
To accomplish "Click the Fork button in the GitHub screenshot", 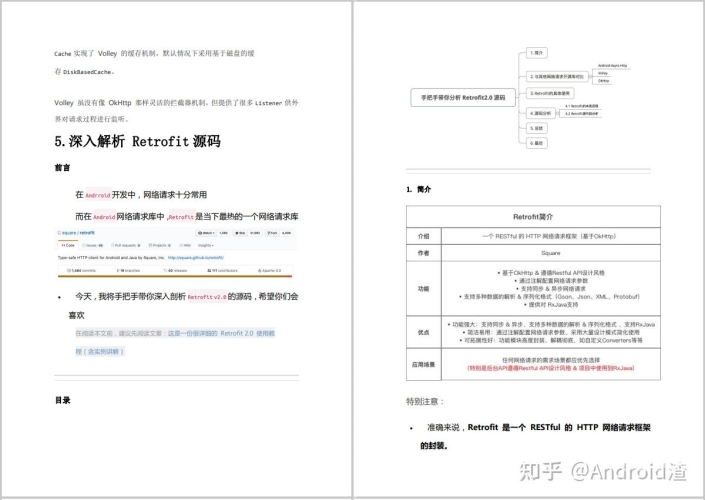I will [272, 233].
